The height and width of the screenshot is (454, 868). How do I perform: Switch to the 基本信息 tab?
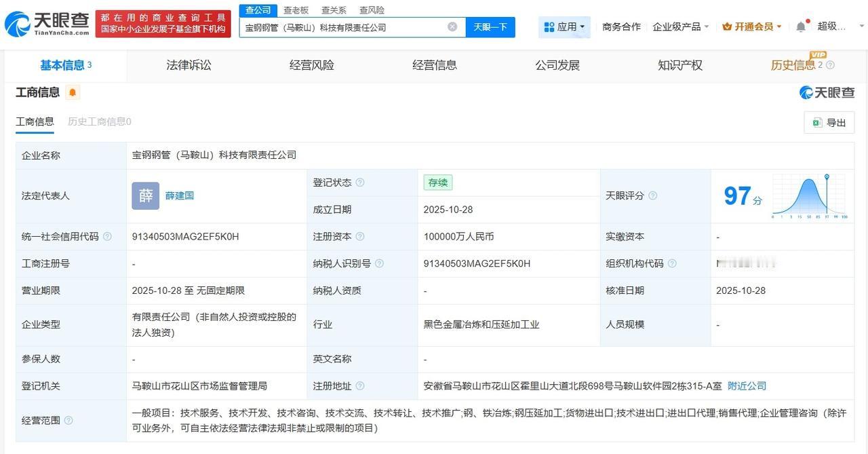click(x=66, y=65)
